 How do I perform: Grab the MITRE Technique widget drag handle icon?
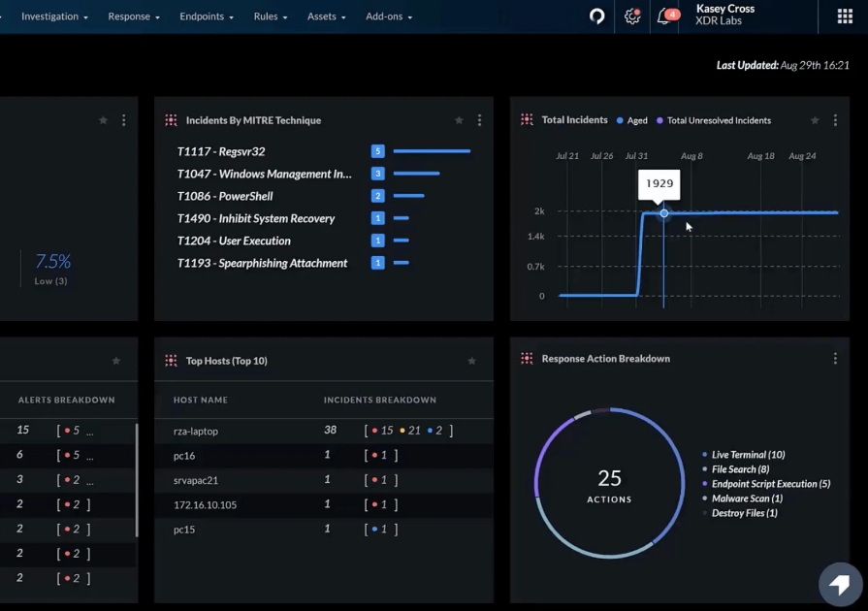(x=171, y=120)
